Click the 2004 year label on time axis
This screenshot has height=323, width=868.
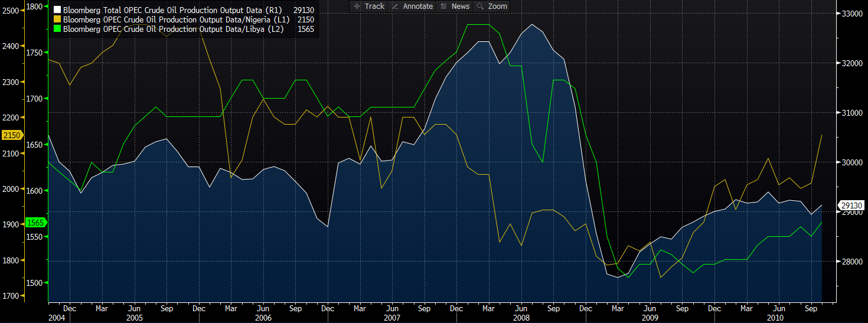[58, 318]
